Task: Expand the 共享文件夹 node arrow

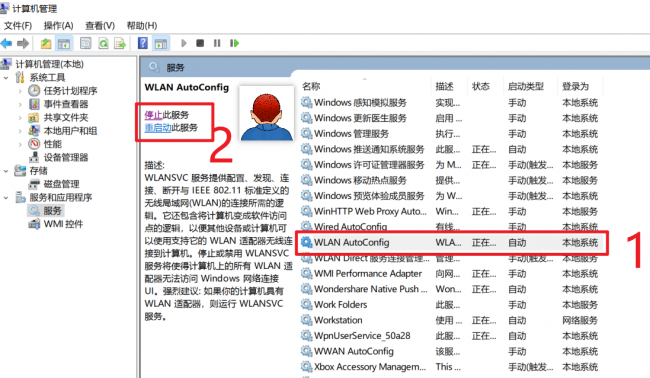Action: click(20, 118)
